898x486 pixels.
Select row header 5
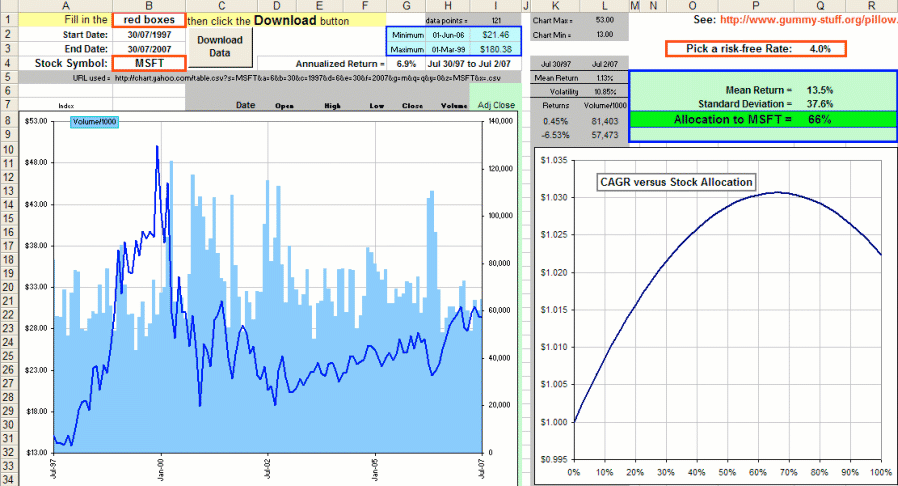(9, 77)
